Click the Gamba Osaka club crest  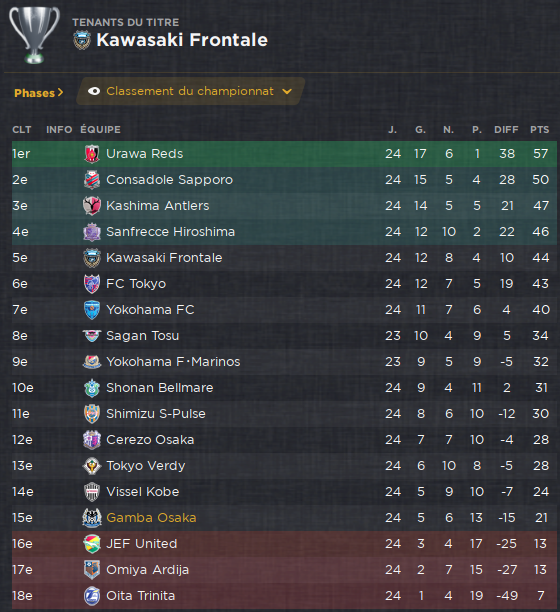click(92, 518)
